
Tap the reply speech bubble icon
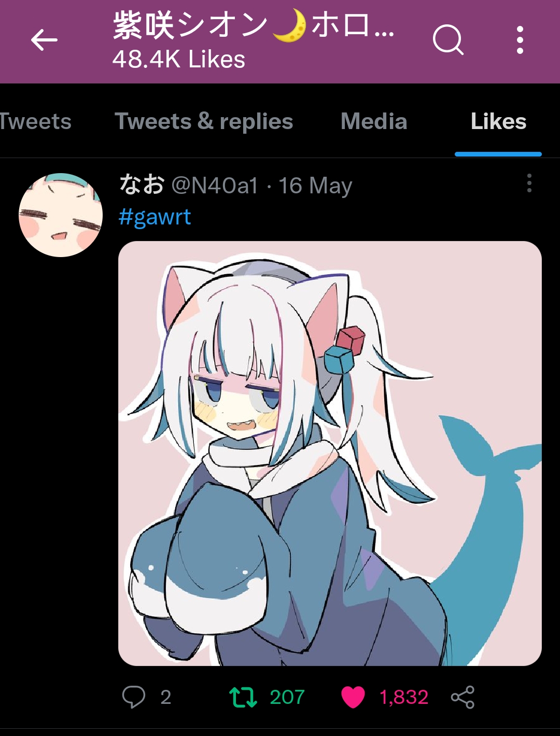(x=134, y=697)
